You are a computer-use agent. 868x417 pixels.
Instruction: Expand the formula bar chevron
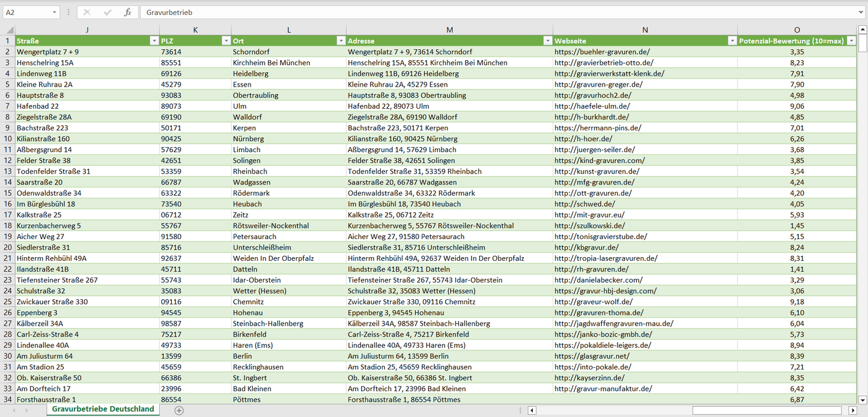861,12
